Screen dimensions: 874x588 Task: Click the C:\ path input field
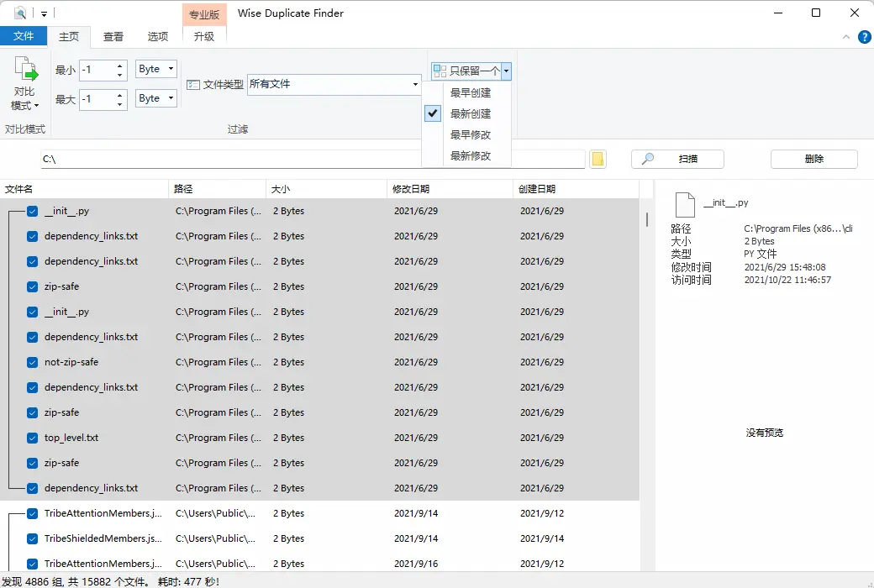tap(312, 160)
